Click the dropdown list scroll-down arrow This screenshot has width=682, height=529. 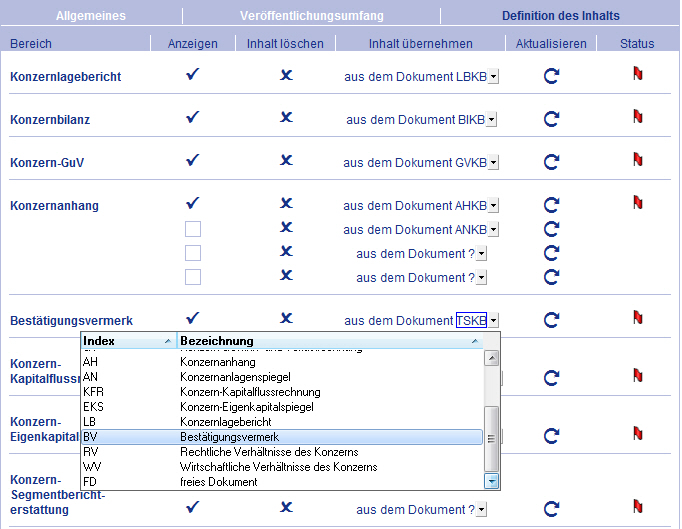pyautogui.click(x=491, y=481)
